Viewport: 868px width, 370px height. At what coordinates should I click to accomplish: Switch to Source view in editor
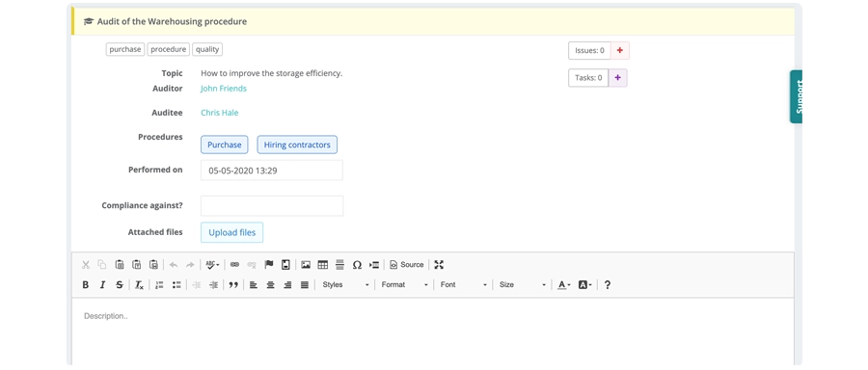tap(407, 265)
